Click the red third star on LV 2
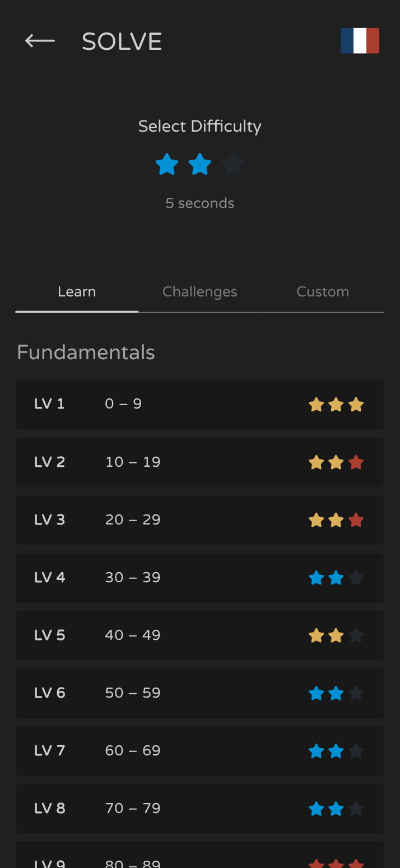The image size is (400, 868). pos(356,462)
